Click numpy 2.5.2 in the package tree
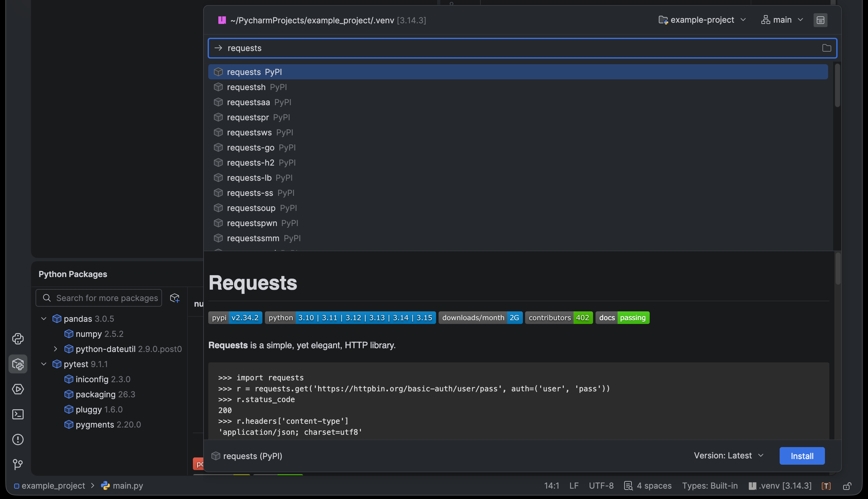Image resolution: width=868 pixels, height=499 pixels. (99, 333)
